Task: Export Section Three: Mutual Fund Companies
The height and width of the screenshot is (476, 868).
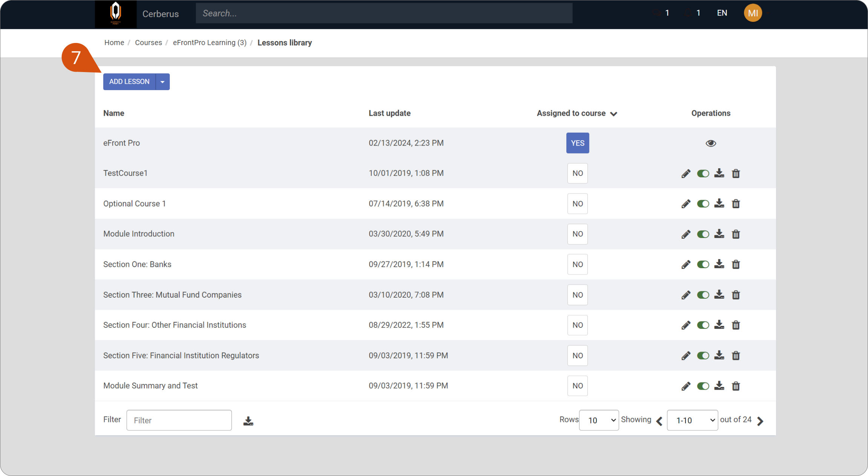Action: (719, 295)
